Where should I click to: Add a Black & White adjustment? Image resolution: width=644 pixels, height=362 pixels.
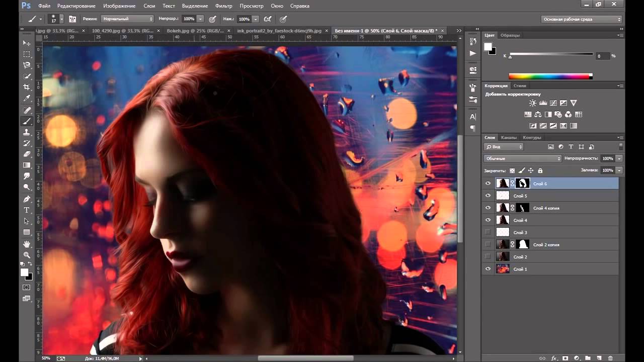click(x=548, y=115)
